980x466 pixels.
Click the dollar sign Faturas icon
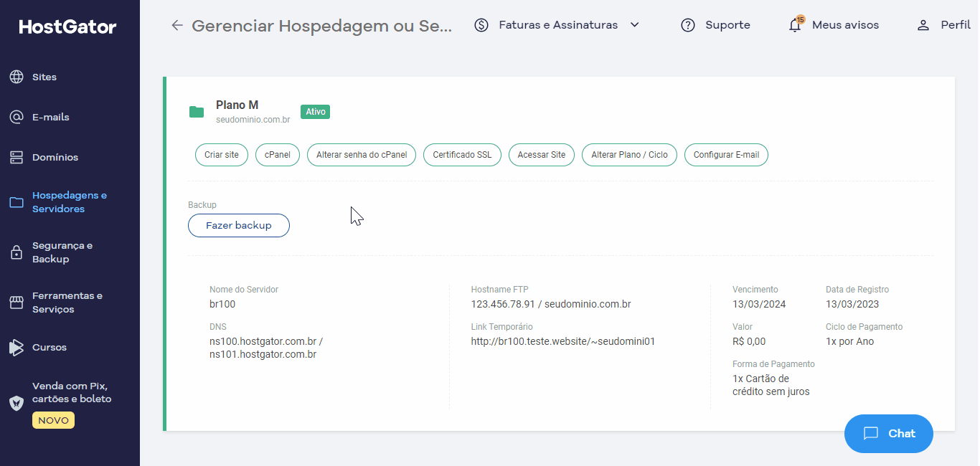[482, 25]
